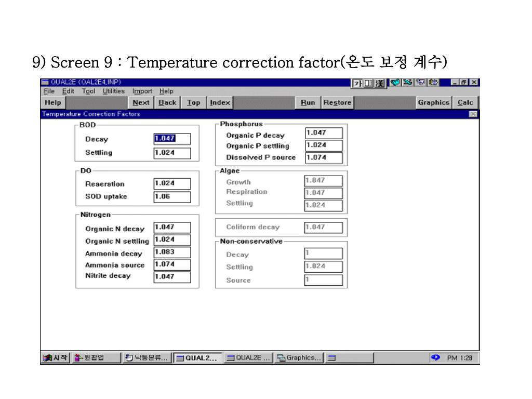Screen dimensions: 532x399
Task: Switch to Graphics taskbar window
Action: point(299,357)
